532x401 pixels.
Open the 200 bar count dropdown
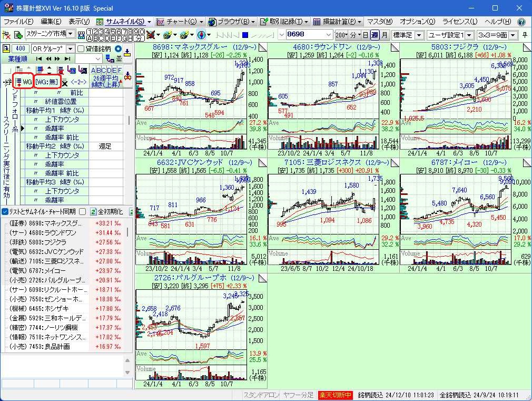pyautogui.click(x=341, y=35)
